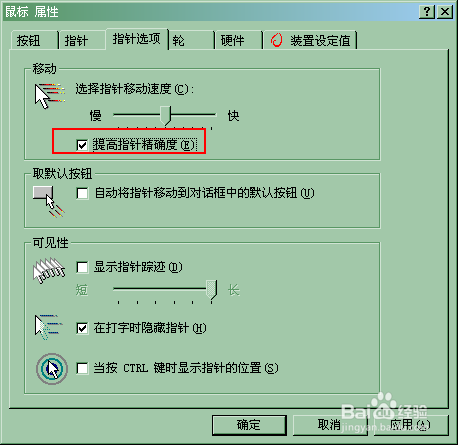This screenshot has height=445, width=458.
Task: Enable the 显示指针踪迹 checkbox
Action: tap(82, 267)
